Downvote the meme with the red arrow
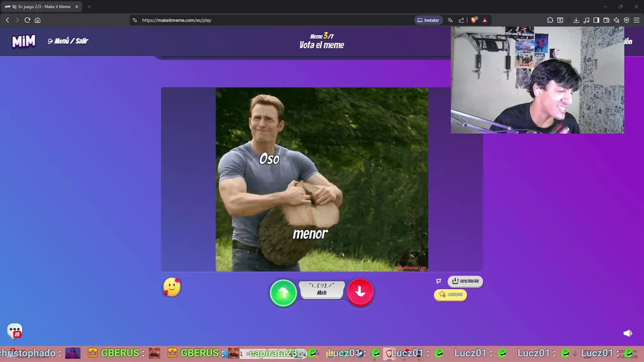Screen dimensions: 644x362 [360, 292]
